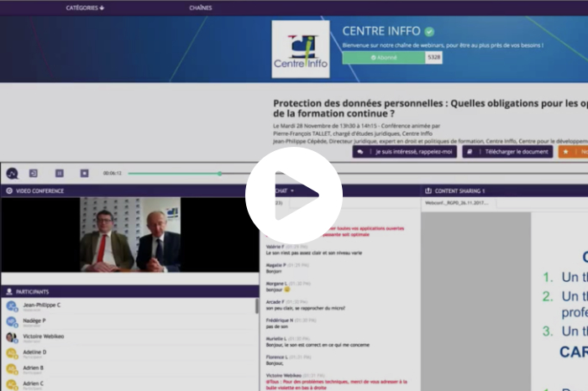Click the Video Conference panel header icon
The width and height of the screenshot is (588, 391).
(x=9, y=191)
